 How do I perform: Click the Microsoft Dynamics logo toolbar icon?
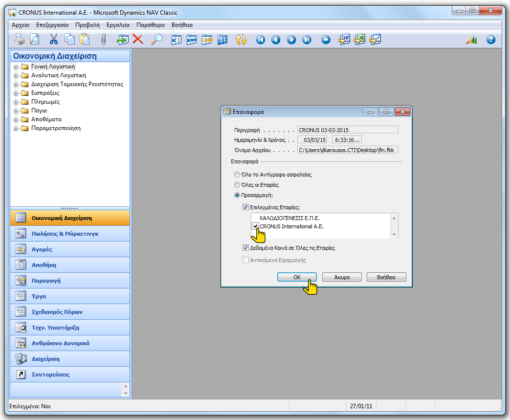point(471,40)
